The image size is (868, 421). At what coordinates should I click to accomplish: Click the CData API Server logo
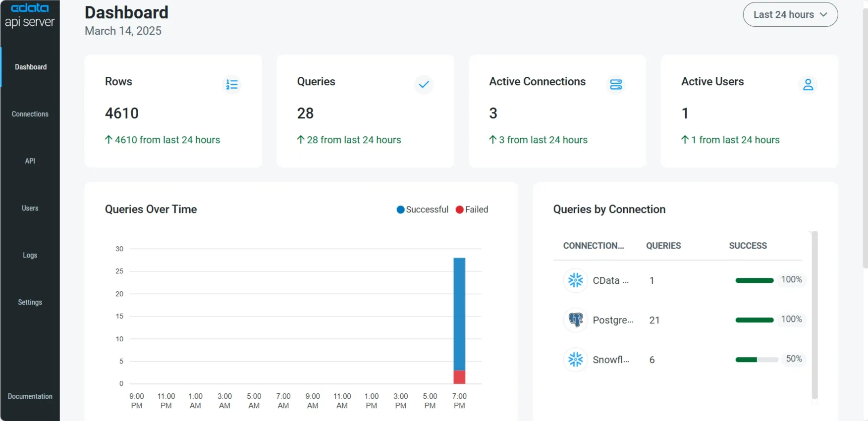(30, 15)
